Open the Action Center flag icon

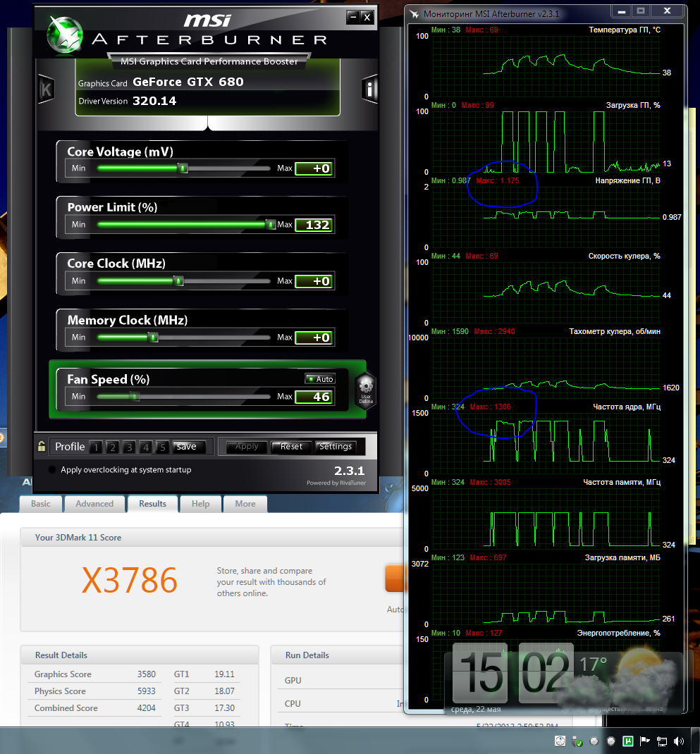tap(644, 741)
